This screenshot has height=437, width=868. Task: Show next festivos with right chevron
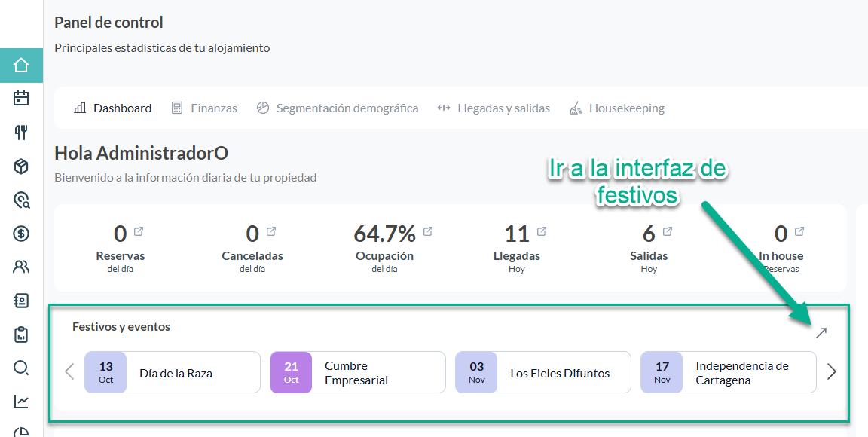click(x=832, y=371)
